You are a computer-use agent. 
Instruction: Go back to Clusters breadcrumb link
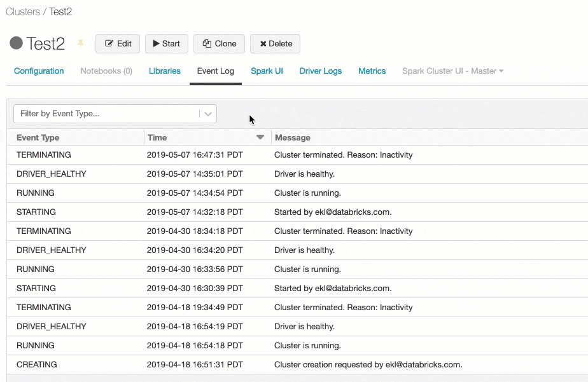[x=23, y=12]
